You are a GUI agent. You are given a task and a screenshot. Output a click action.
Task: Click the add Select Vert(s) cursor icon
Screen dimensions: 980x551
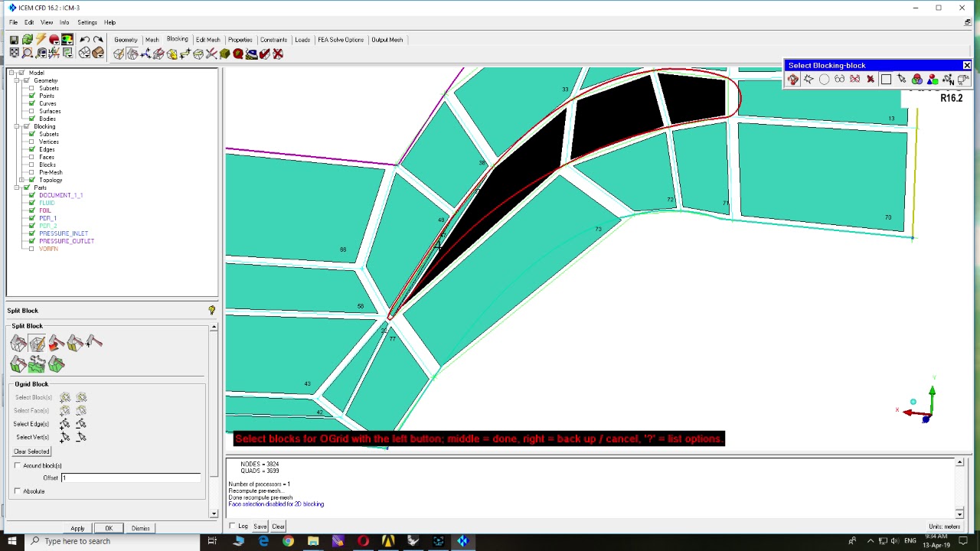65,437
